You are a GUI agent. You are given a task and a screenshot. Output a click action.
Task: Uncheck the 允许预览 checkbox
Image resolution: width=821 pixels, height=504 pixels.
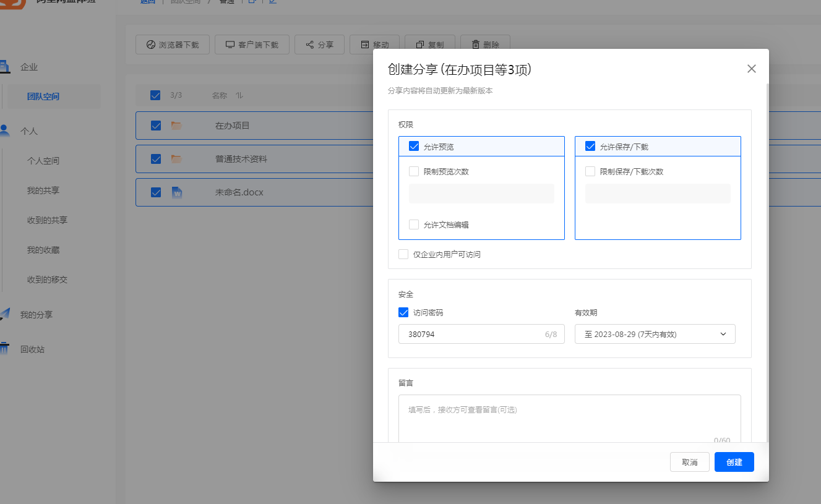414,147
